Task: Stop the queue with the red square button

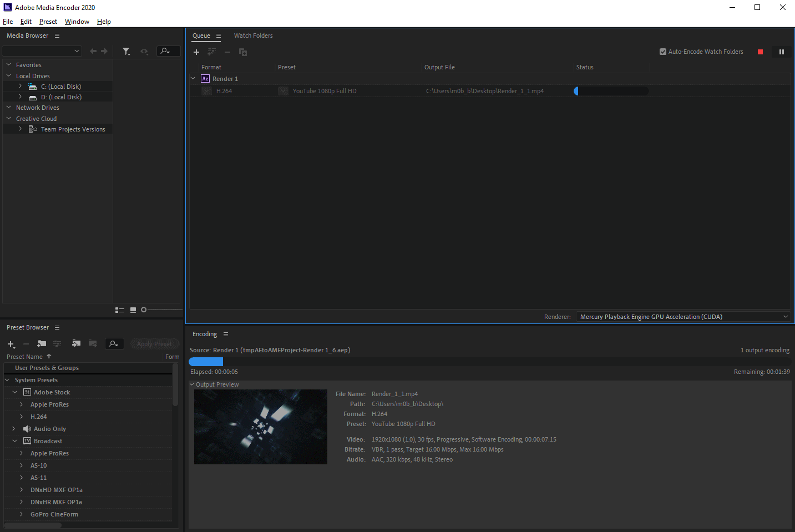Action: click(x=761, y=52)
